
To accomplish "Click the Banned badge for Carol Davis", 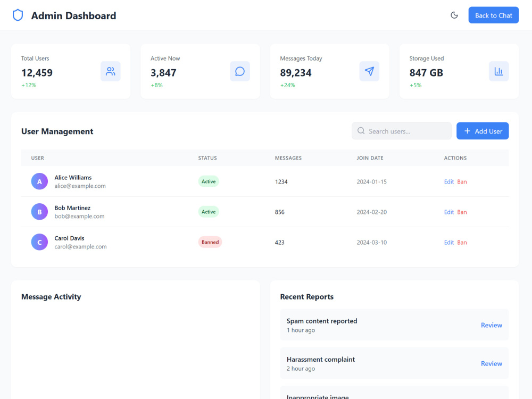I will tap(210, 242).
